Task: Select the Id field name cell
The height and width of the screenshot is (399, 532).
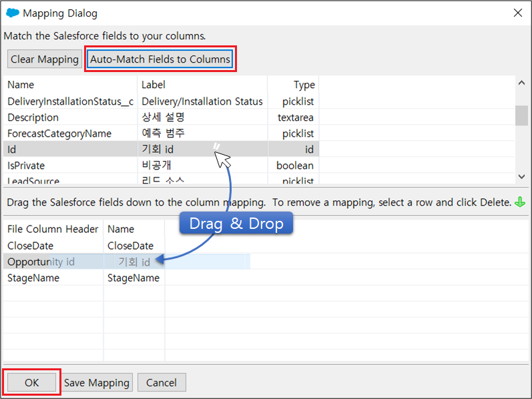Action: click(70, 149)
